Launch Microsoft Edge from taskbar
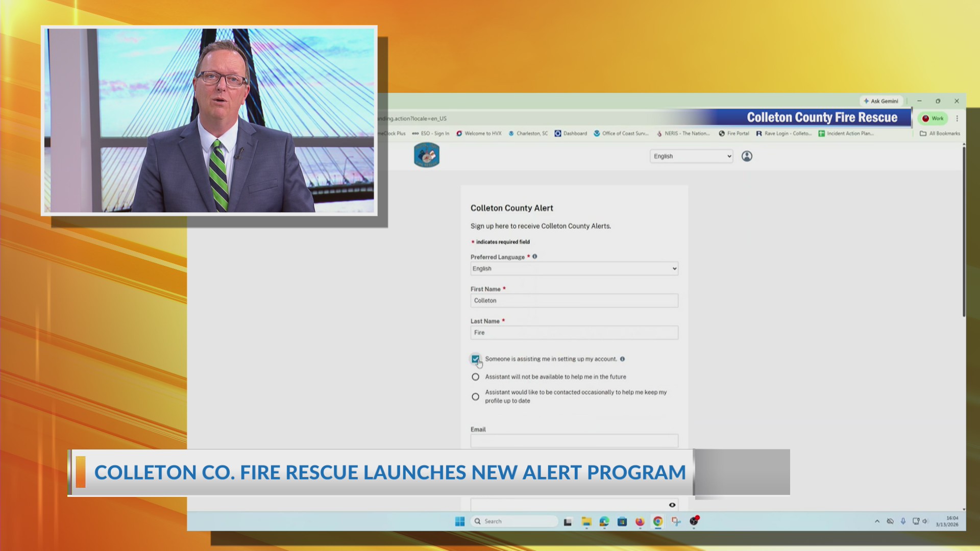 click(x=604, y=521)
